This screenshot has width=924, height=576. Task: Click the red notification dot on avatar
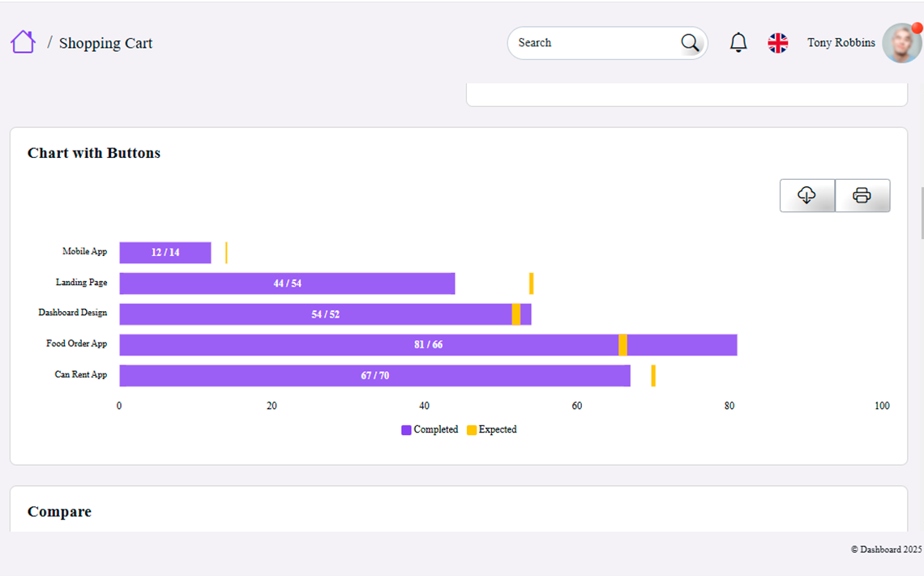pyautogui.click(x=917, y=28)
